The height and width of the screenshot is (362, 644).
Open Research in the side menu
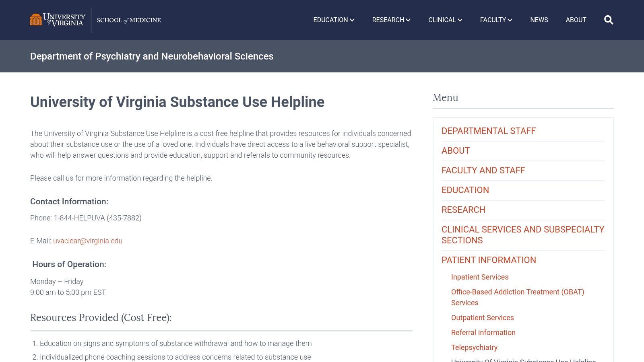[463, 210]
